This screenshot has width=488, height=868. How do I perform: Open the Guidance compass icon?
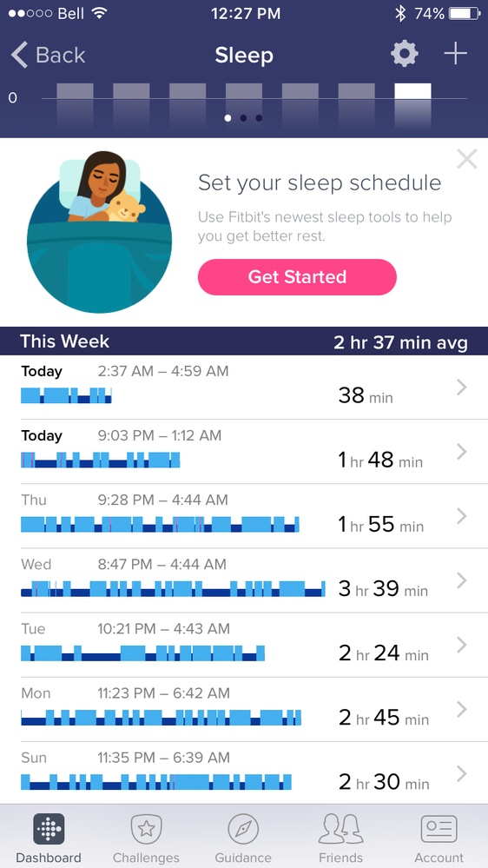click(243, 829)
